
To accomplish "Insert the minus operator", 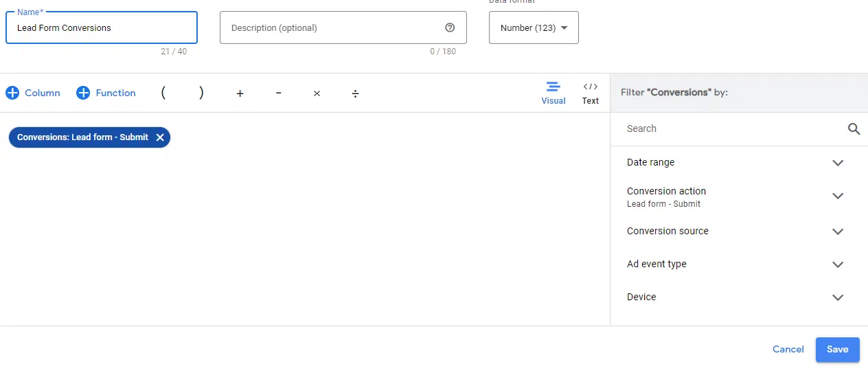I will (278, 93).
